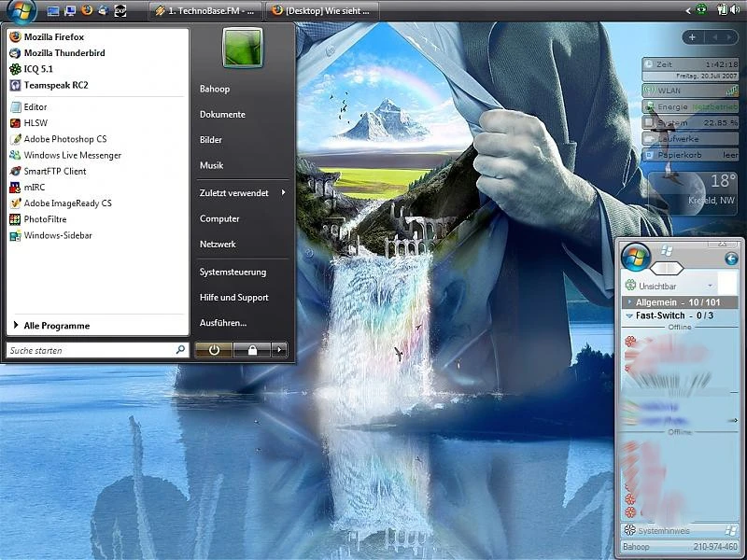Click the power button in Start menu

(x=214, y=350)
